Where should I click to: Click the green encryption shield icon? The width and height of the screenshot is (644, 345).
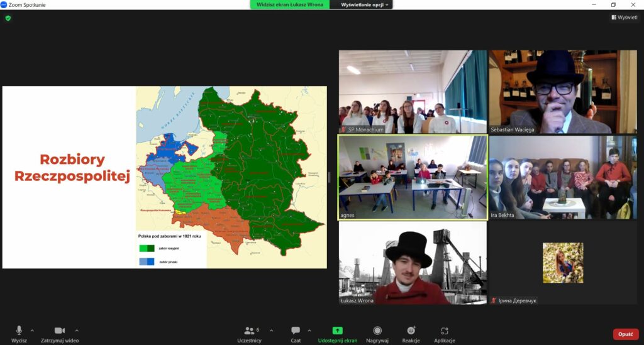pyautogui.click(x=8, y=18)
